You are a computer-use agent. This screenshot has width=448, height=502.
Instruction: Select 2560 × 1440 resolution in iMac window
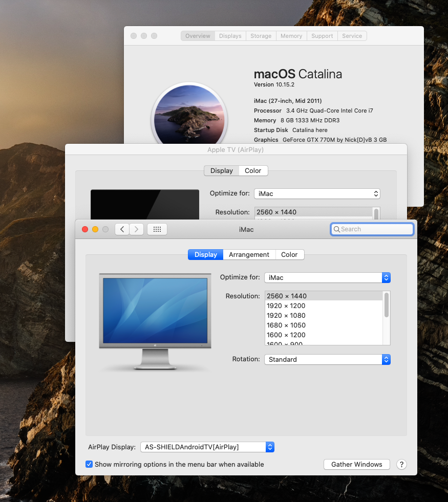pyautogui.click(x=324, y=296)
